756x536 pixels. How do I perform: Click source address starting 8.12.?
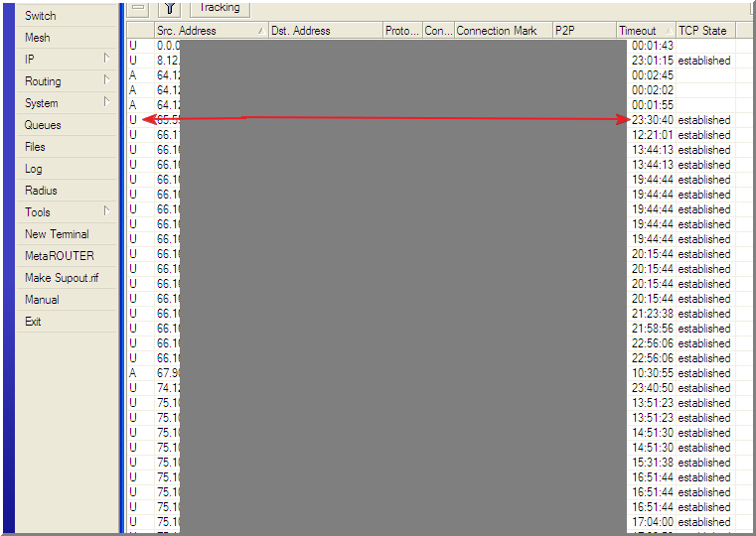pyautogui.click(x=168, y=61)
